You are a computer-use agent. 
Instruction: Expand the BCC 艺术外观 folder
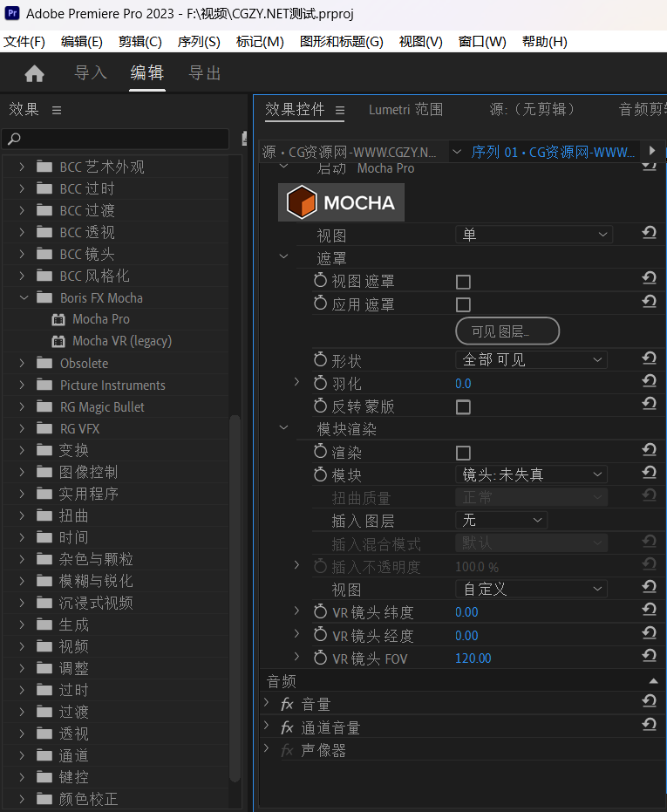pyautogui.click(x=22, y=167)
